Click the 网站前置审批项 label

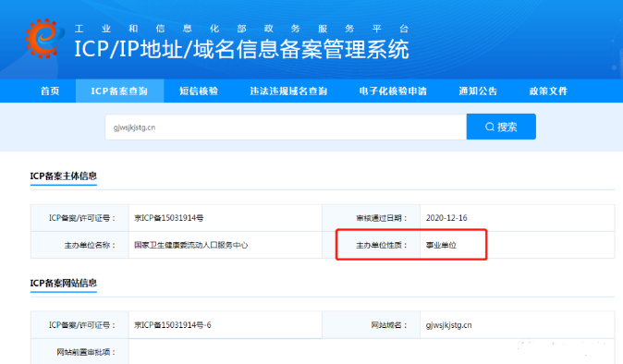pyautogui.click(x=86, y=352)
